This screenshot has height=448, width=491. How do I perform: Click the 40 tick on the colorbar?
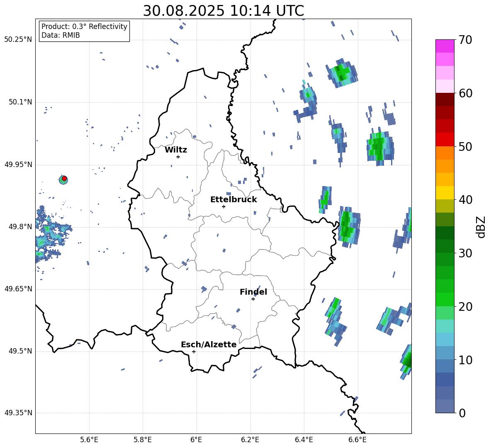[465, 200]
